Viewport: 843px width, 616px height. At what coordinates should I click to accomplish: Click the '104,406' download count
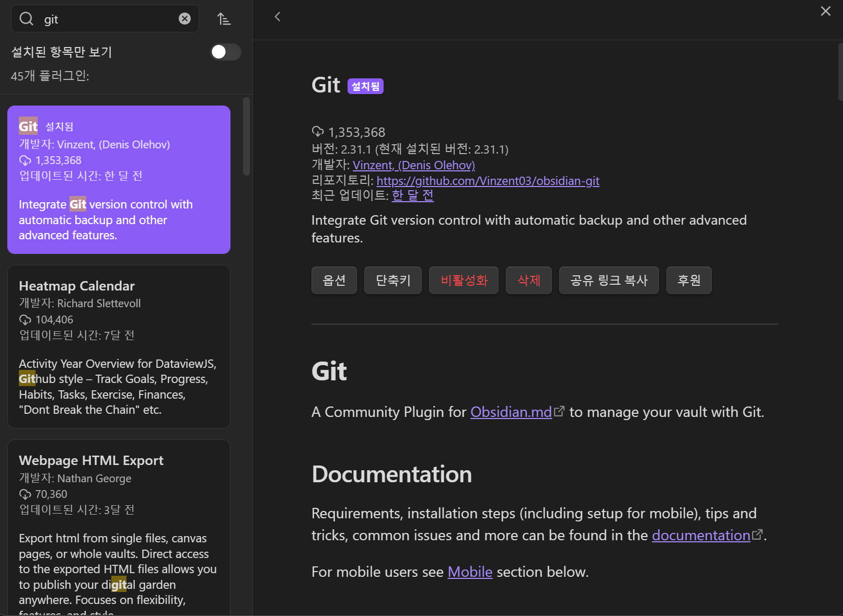click(54, 320)
